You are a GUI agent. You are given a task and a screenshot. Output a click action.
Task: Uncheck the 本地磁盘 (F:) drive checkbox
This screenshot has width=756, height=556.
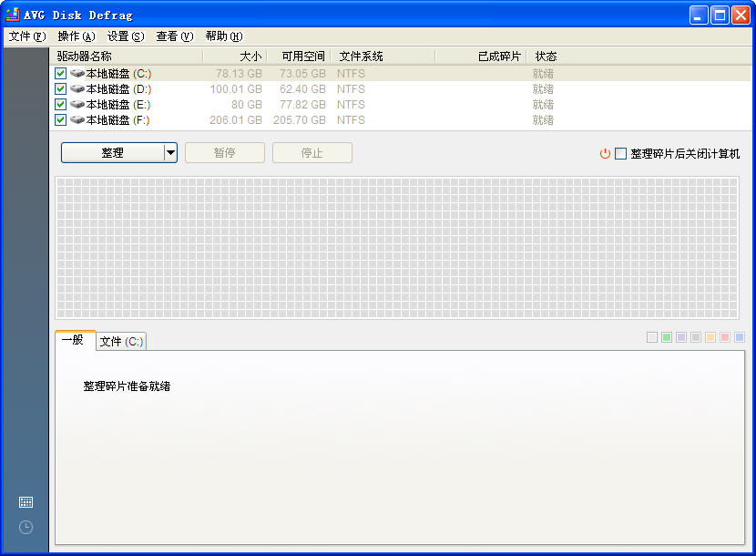click(60, 119)
